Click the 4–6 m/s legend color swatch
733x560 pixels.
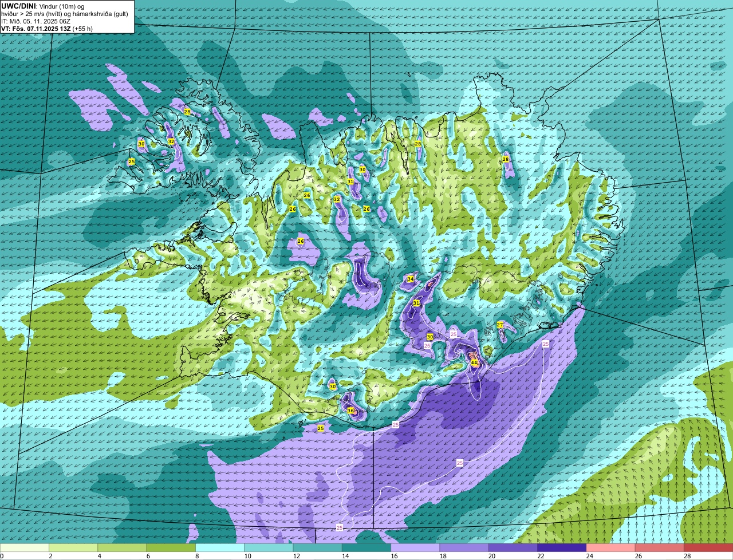coord(122,547)
